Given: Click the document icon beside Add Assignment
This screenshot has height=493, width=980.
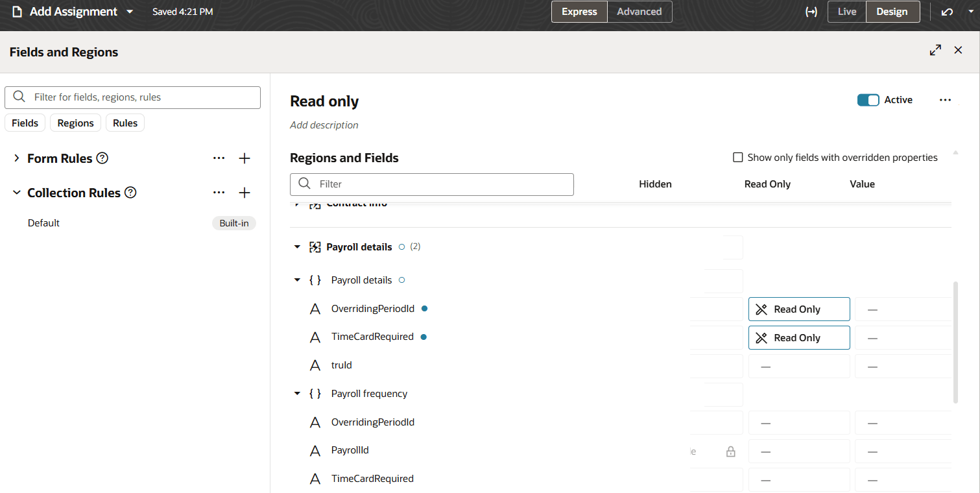Looking at the screenshot, I should point(16,11).
